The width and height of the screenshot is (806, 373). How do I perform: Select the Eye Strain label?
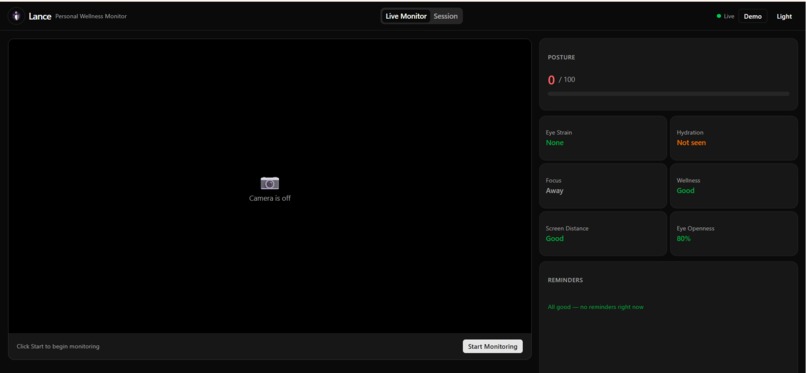(x=559, y=133)
